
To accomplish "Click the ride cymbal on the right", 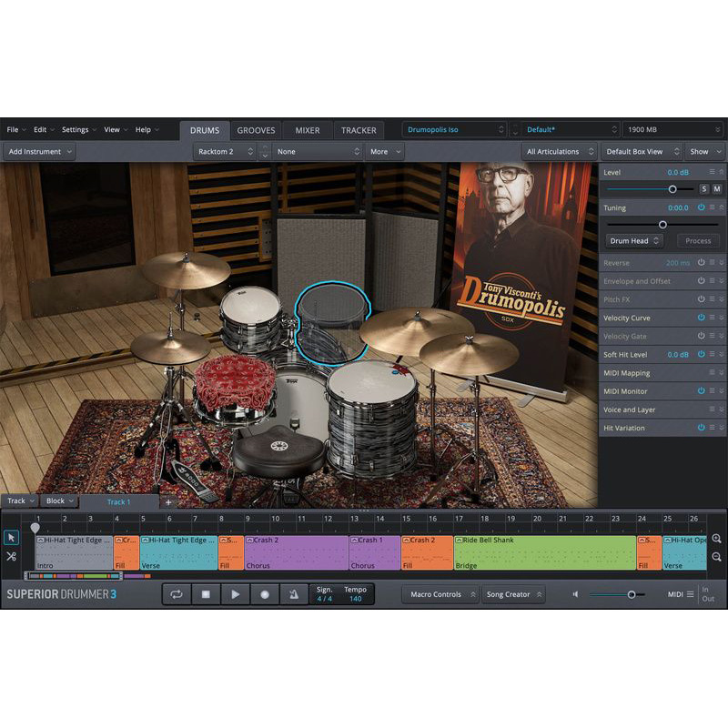I will point(469,354).
